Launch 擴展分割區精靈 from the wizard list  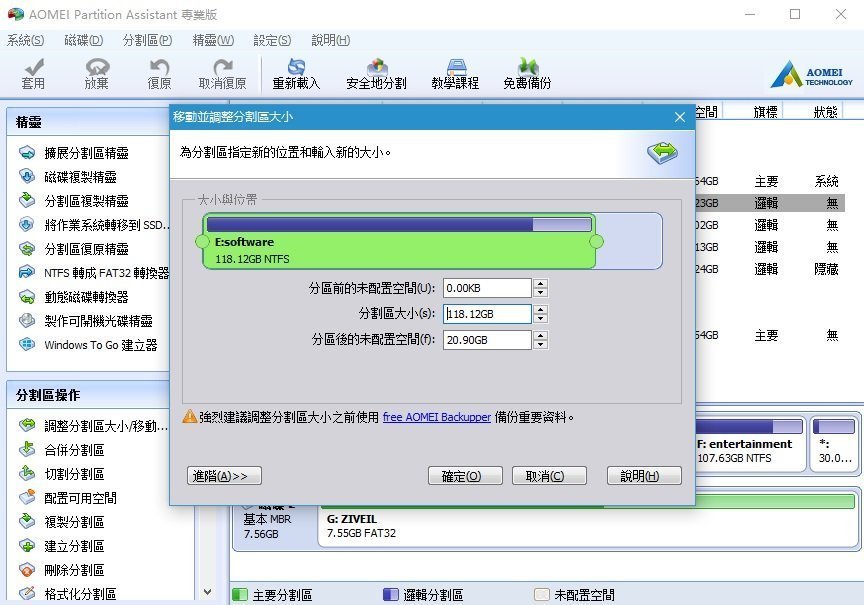[x=86, y=153]
